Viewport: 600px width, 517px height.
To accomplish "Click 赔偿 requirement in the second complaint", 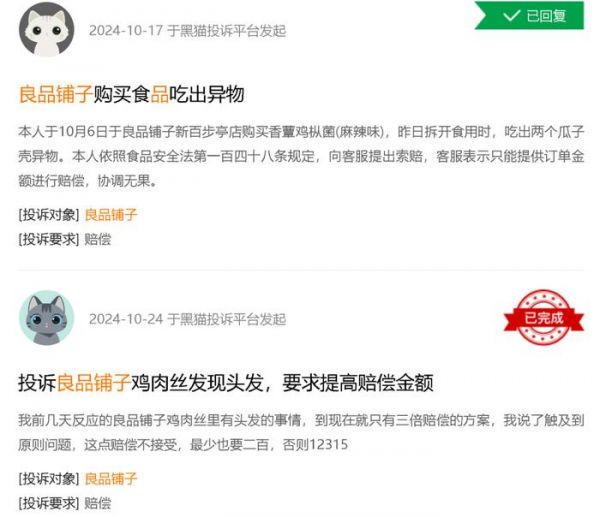I will [x=98, y=503].
